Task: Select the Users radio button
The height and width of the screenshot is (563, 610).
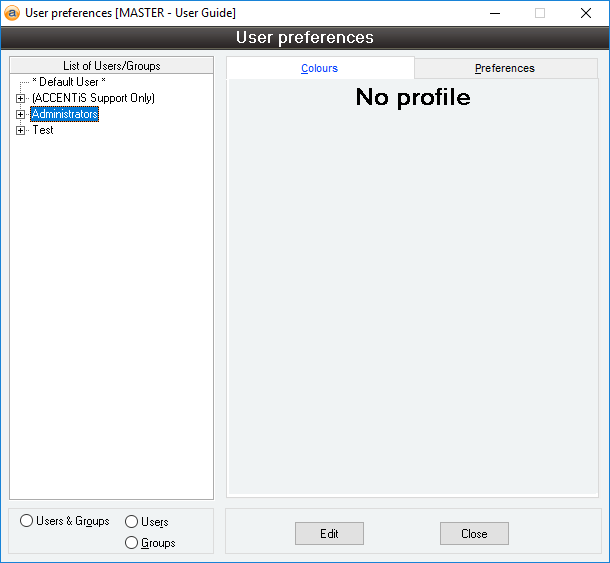Action: click(x=131, y=521)
